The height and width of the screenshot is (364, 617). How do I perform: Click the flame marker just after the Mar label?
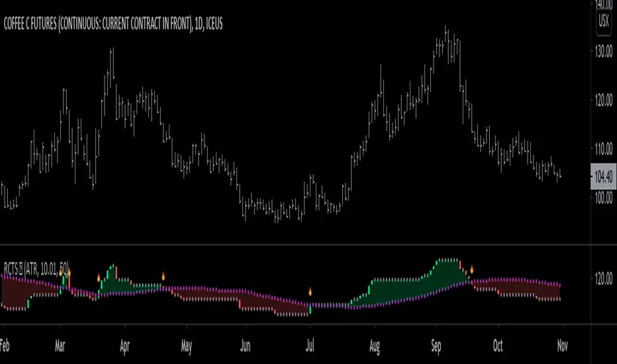pos(69,272)
